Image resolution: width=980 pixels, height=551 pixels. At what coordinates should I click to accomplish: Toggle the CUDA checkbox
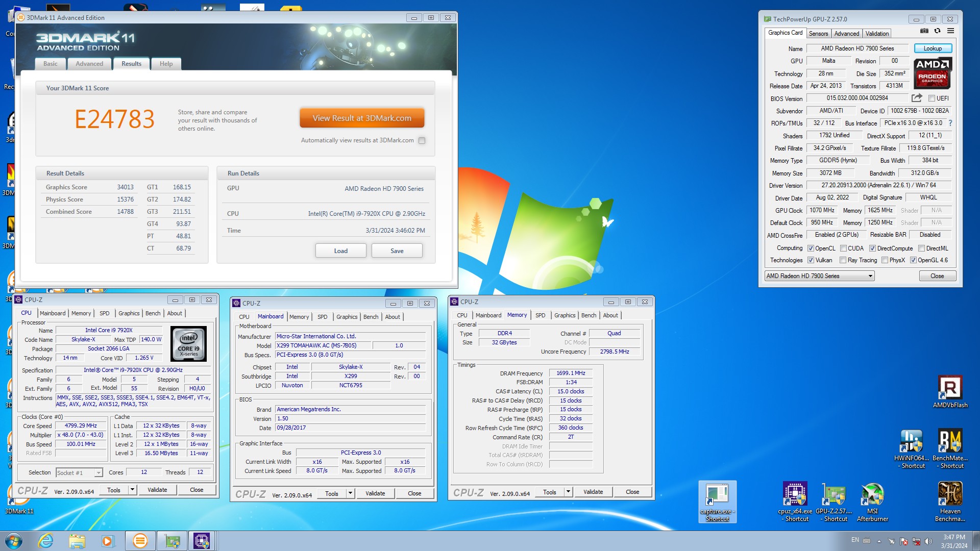click(843, 248)
